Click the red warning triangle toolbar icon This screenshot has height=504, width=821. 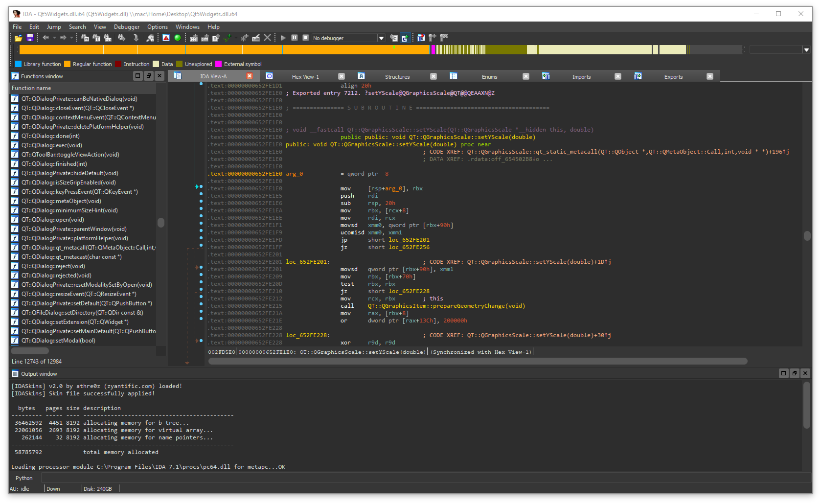pos(166,38)
